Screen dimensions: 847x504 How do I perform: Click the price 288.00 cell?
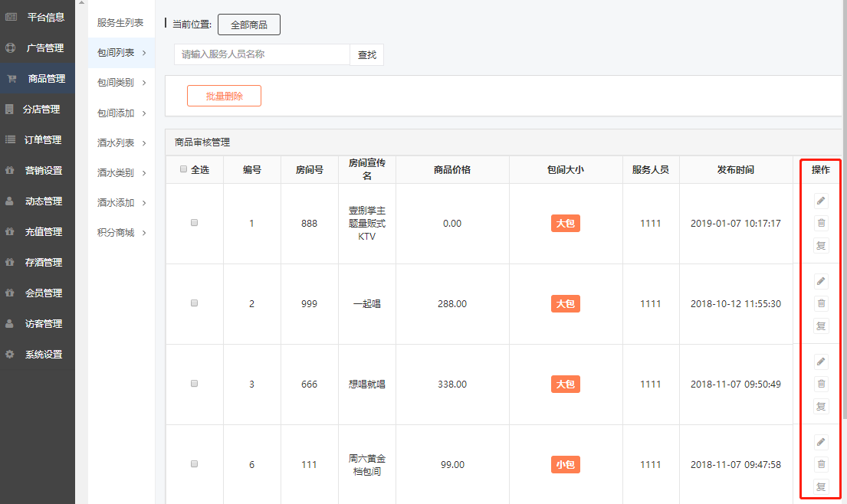tap(452, 304)
